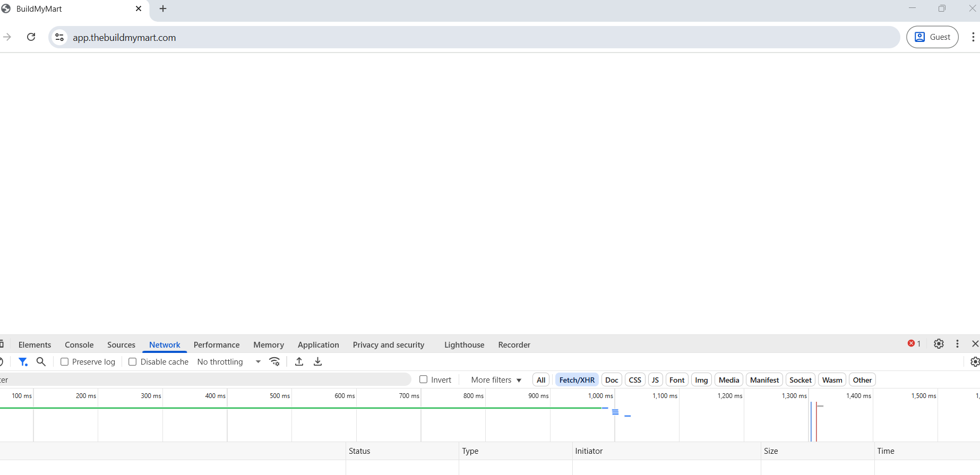
Task: Close the DevTools panel
Action: tap(975, 344)
